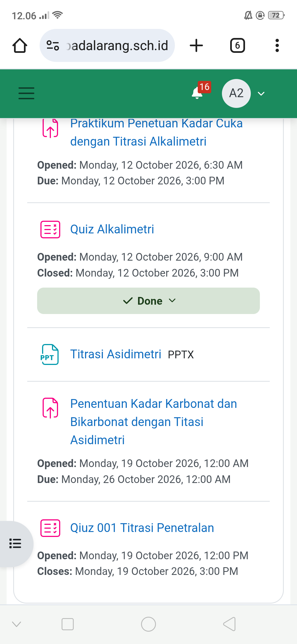Open the hamburger navigation menu

26,93
